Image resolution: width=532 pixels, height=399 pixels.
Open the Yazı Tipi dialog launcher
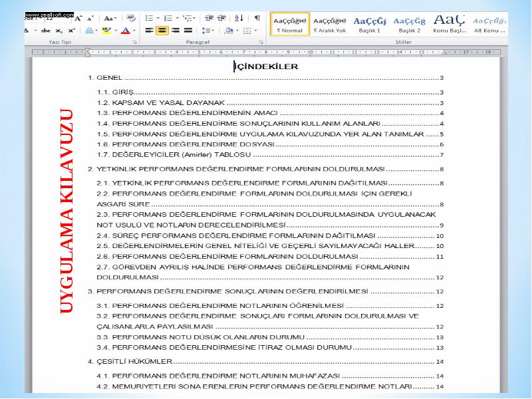point(135,42)
